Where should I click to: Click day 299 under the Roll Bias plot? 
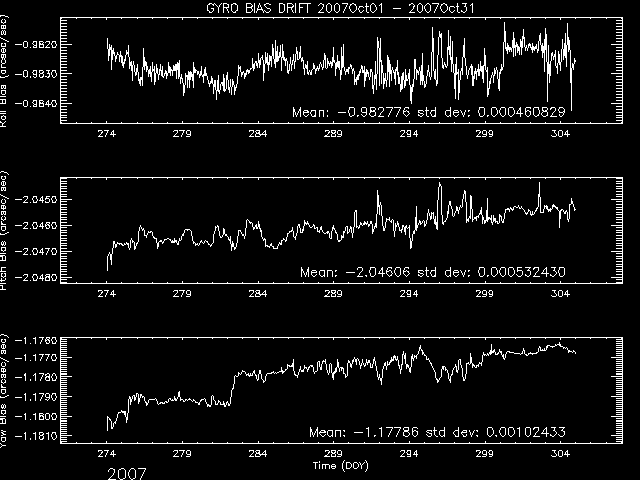pos(484,133)
